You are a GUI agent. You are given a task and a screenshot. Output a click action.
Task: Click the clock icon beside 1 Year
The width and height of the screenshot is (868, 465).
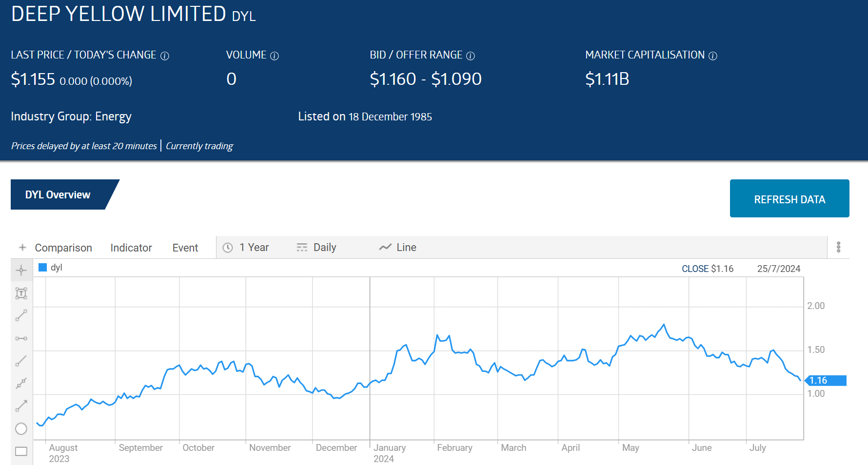[x=228, y=248]
